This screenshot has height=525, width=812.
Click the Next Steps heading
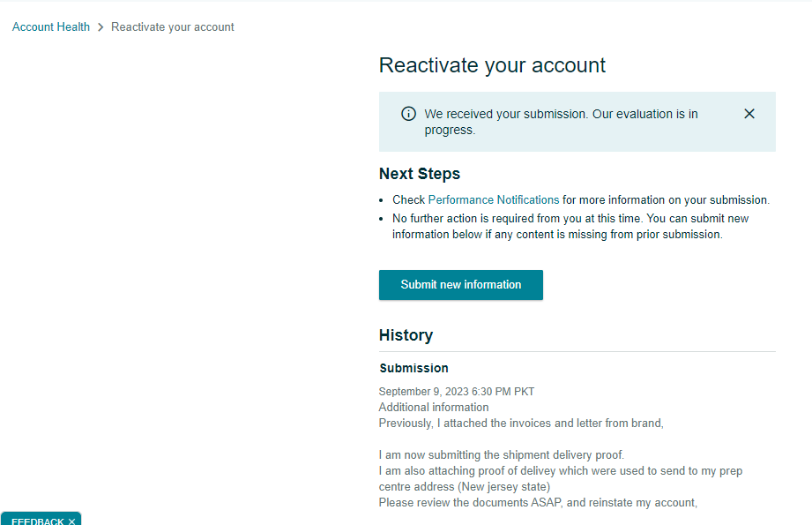[420, 174]
